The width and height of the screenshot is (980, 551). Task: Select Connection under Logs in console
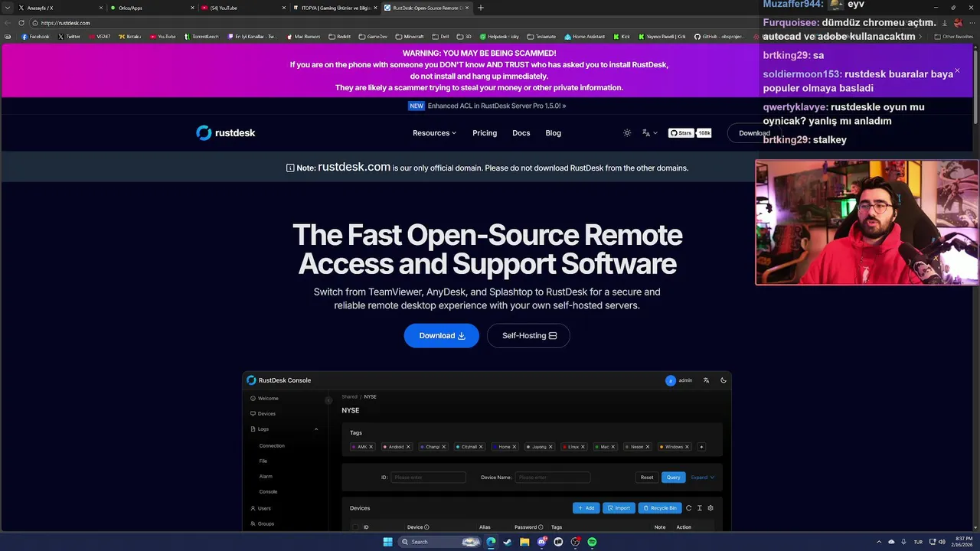coord(272,445)
